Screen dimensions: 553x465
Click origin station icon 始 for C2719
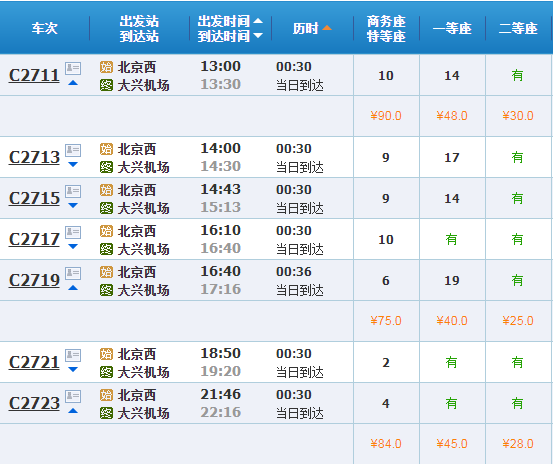point(106,272)
